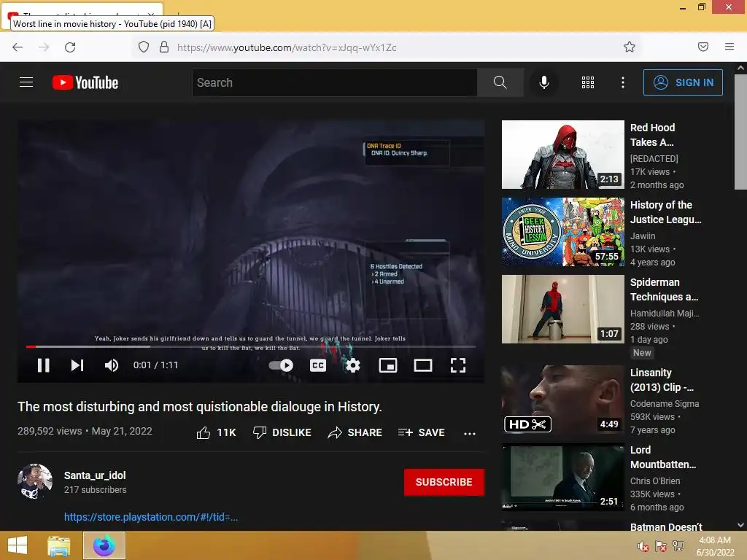
Task: Skip to the next video
Action: (77, 365)
